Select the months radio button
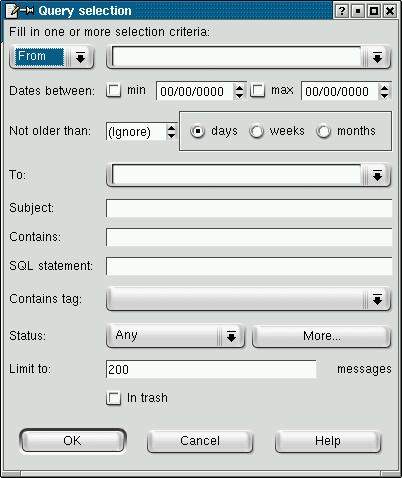 [323, 131]
